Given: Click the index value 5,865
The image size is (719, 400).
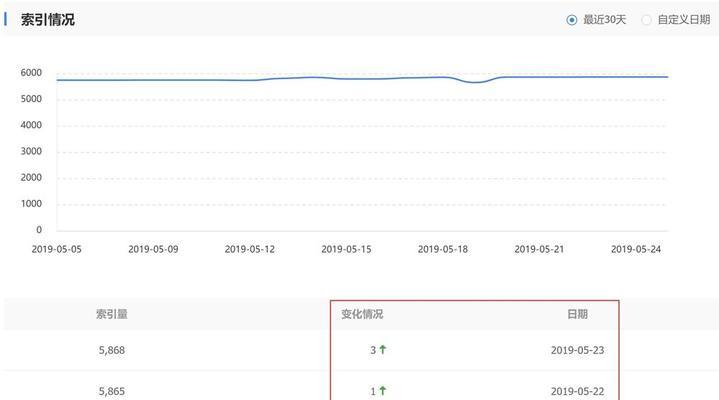Looking at the screenshot, I should (112, 391).
